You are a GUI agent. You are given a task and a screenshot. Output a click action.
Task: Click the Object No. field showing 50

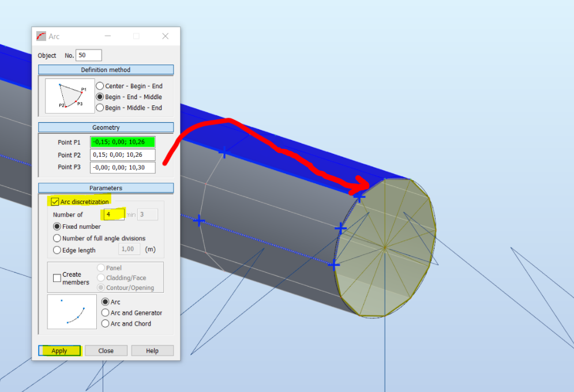pyautogui.click(x=89, y=55)
